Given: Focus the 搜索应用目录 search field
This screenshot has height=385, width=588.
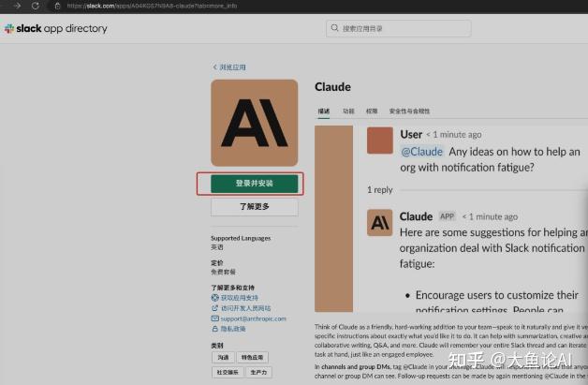Looking at the screenshot, I should (399, 28).
